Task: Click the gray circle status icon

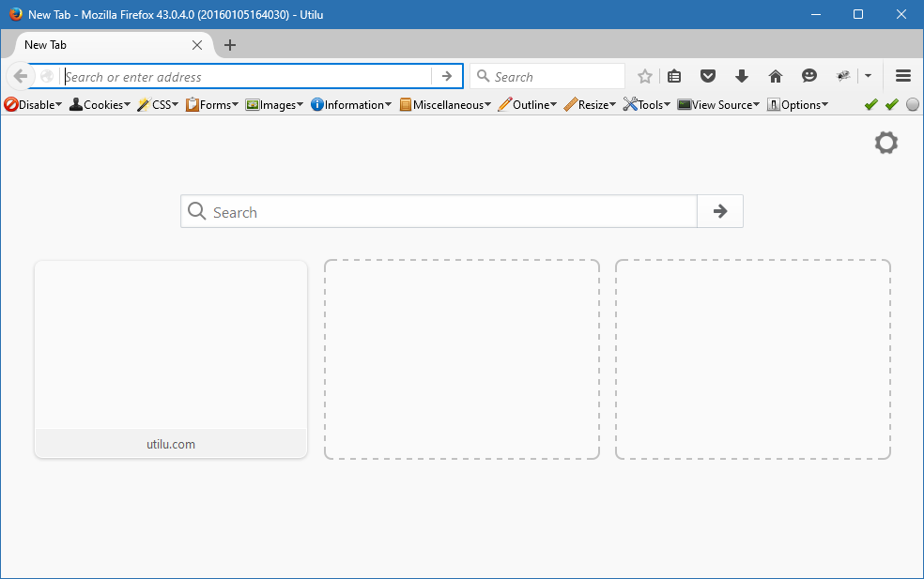Action: [913, 104]
